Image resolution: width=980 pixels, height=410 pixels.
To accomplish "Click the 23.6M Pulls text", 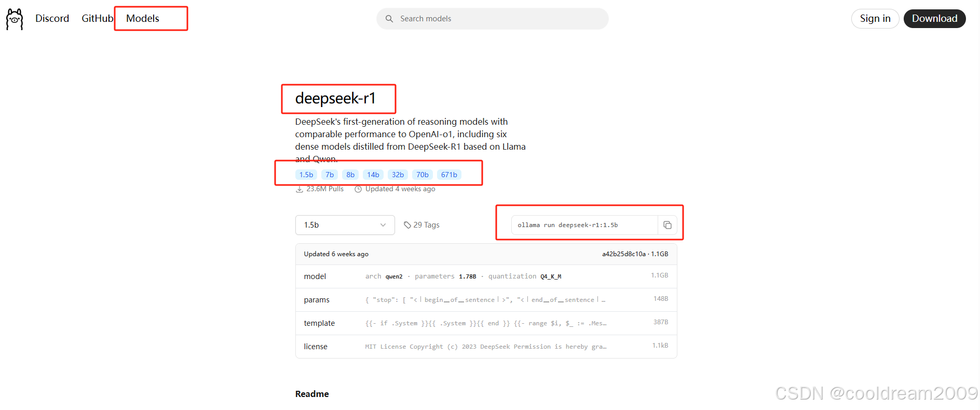I will (x=325, y=189).
